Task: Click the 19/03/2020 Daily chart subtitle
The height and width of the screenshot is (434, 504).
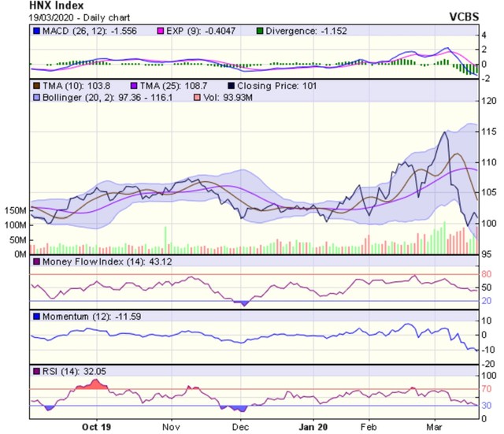Action: point(54,17)
